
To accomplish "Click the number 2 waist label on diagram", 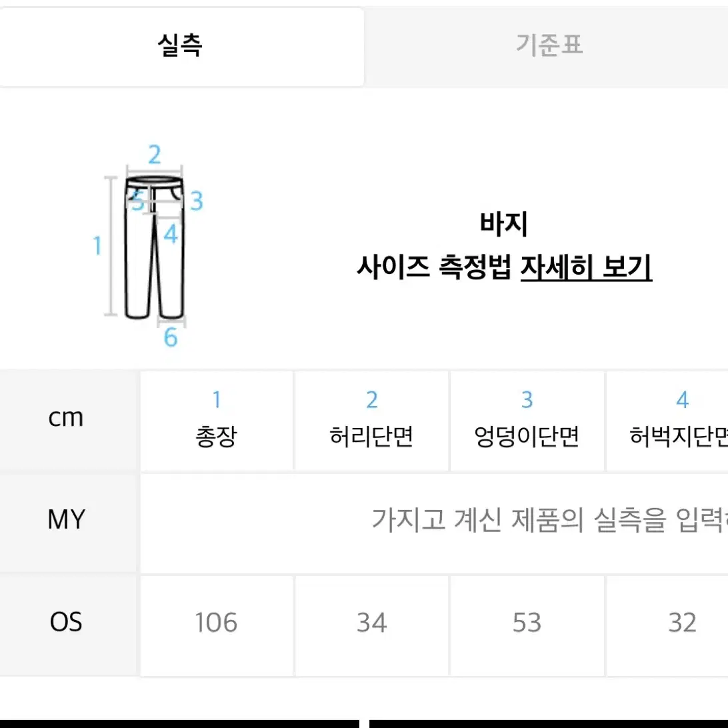I will pos(154,155).
